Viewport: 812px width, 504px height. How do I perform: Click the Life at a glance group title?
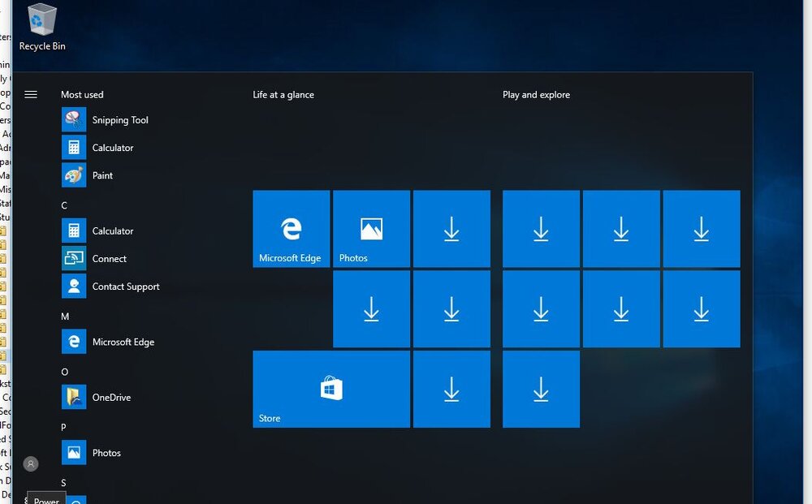coord(283,95)
